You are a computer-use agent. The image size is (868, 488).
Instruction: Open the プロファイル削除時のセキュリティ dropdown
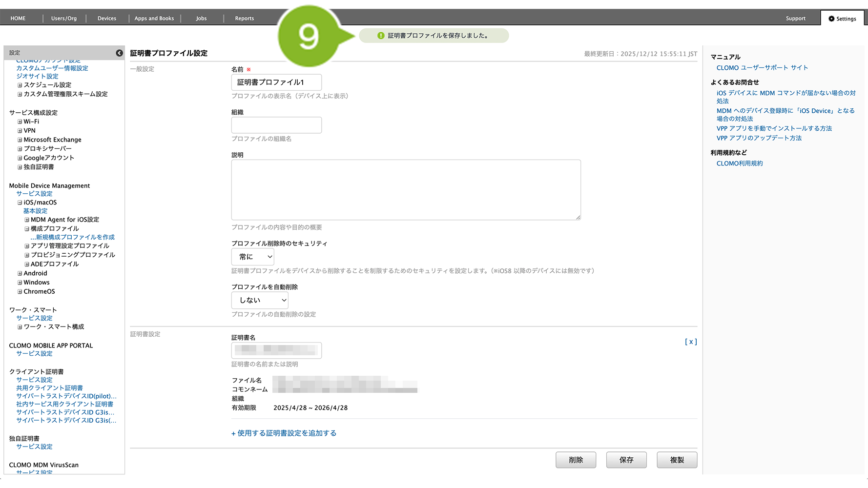[x=252, y=257]
